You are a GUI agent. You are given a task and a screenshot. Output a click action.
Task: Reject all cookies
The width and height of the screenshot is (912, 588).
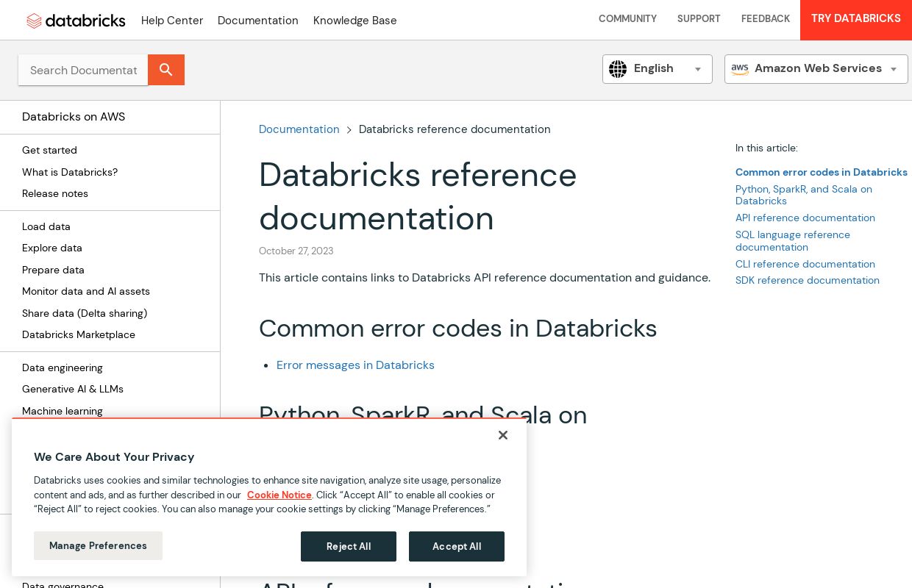tap(349, 546)
